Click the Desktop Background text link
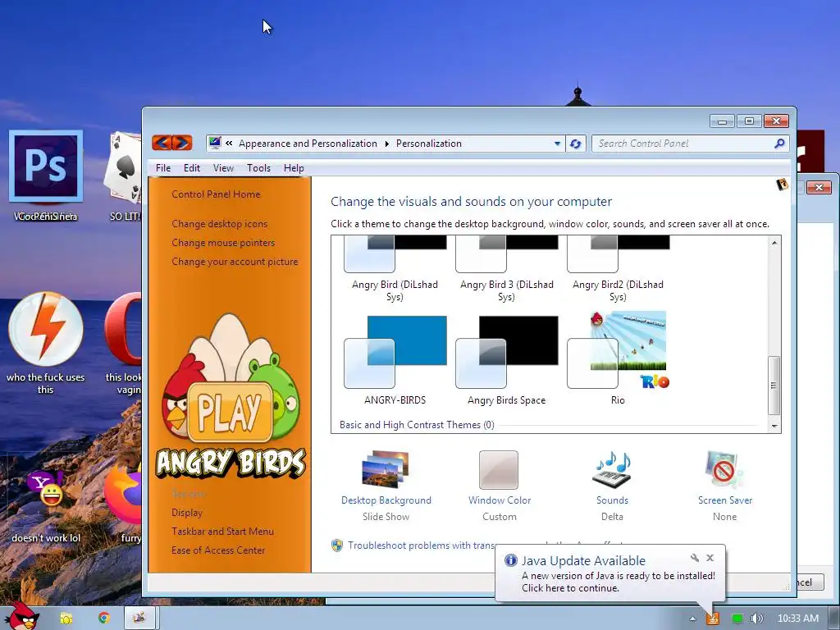This screenshot has width=840, height=630. click(x=386, y=500)
